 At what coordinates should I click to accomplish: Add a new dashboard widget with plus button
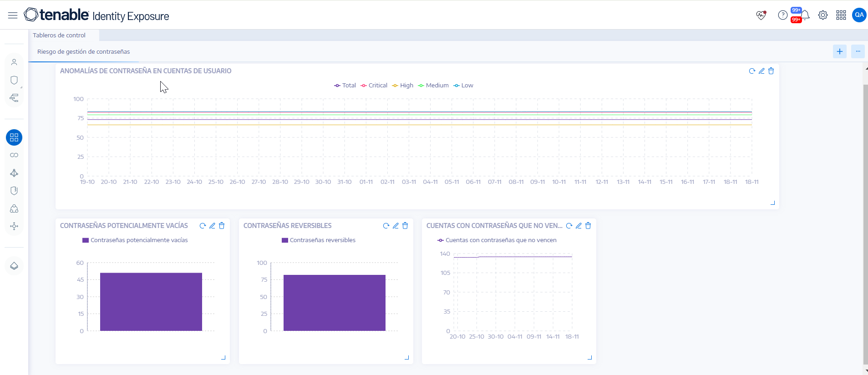coord(840,51)
